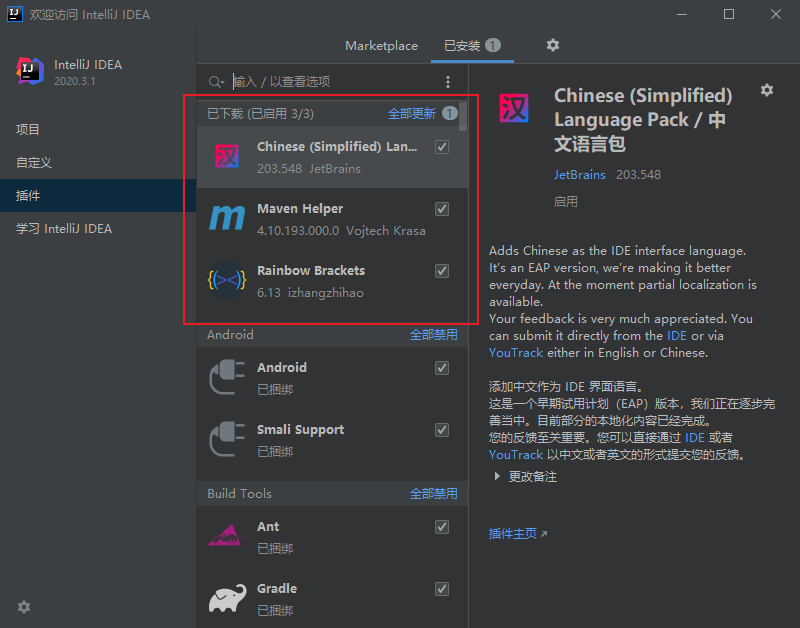Click YouTrack link in Chinese description
800x628 pixels.
(x=516, y=455)
